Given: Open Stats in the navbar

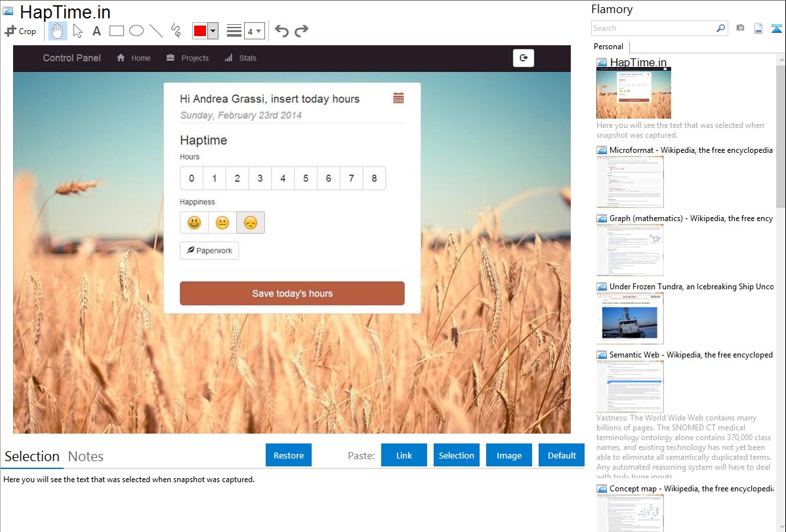Looking at the screenshot, I should click(241, 58).
